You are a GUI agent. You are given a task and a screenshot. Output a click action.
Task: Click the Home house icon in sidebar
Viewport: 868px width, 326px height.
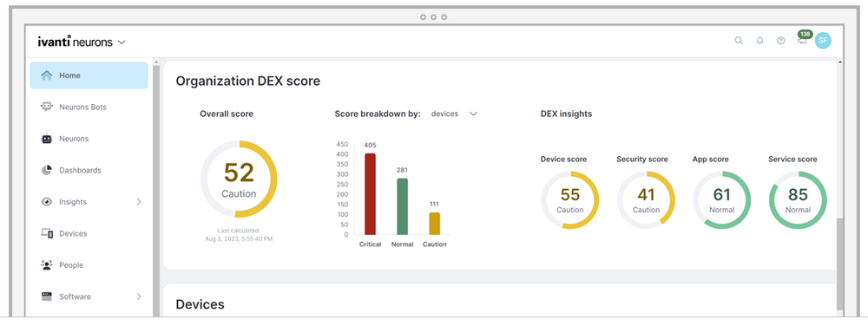[x=47, y=75]
